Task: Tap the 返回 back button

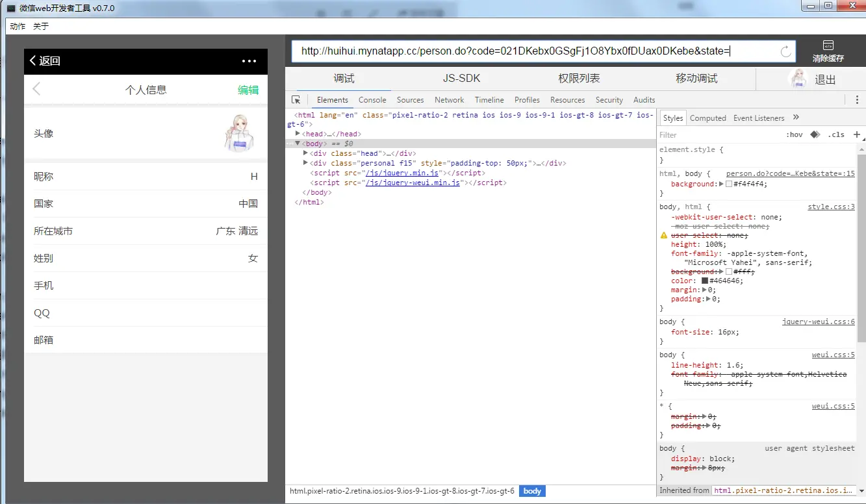Action: pos(45,60)
